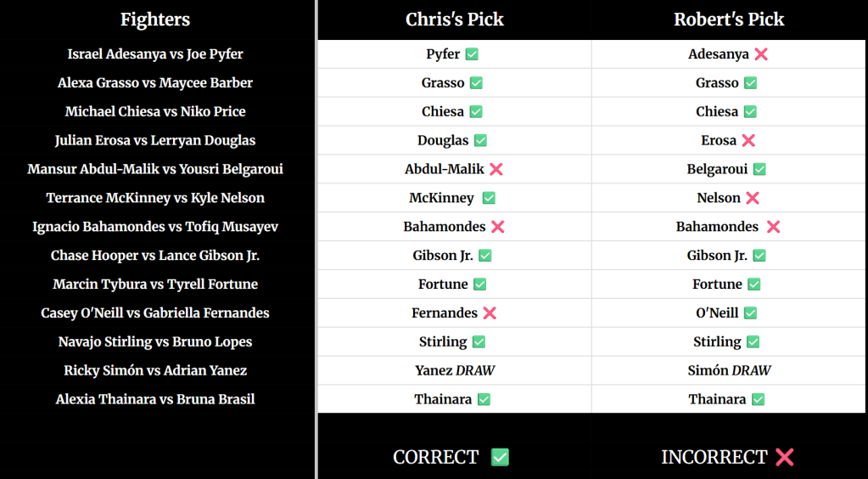Click the Robert's Pick column header
This screenshot has width=868, height=479.
(729, 20)
